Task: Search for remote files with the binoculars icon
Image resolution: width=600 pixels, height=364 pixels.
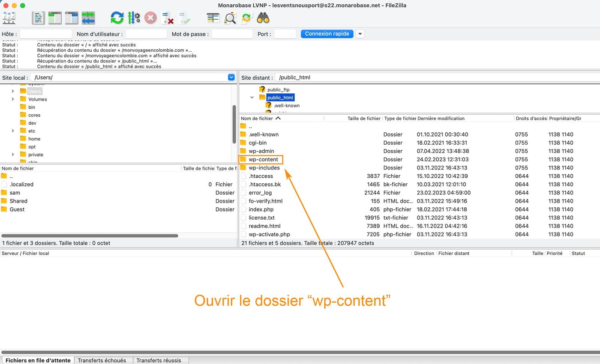Action: click(263, 18)
